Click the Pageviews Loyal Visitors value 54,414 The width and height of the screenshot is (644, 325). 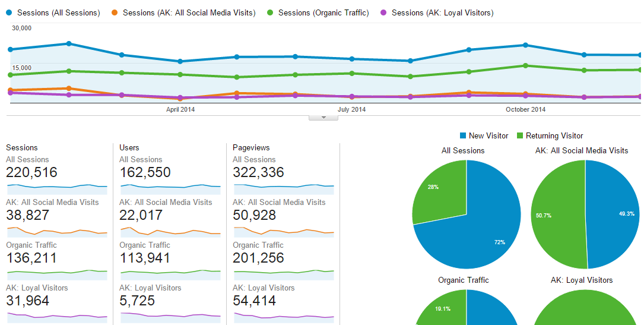pos(254,301)
